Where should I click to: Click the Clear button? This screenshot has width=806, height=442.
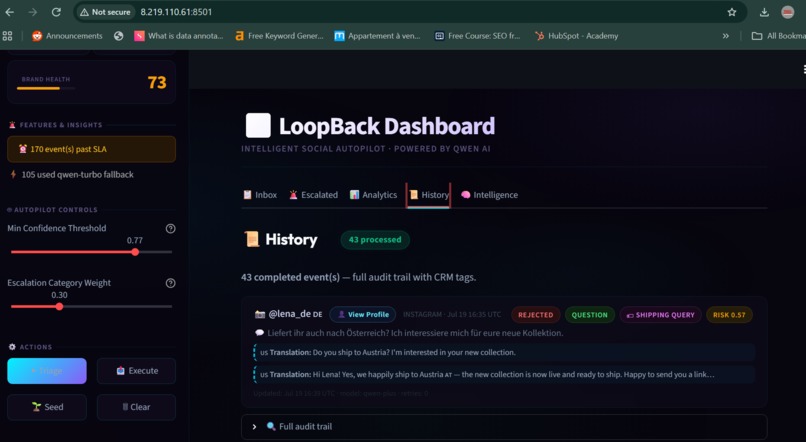point(136,407)
